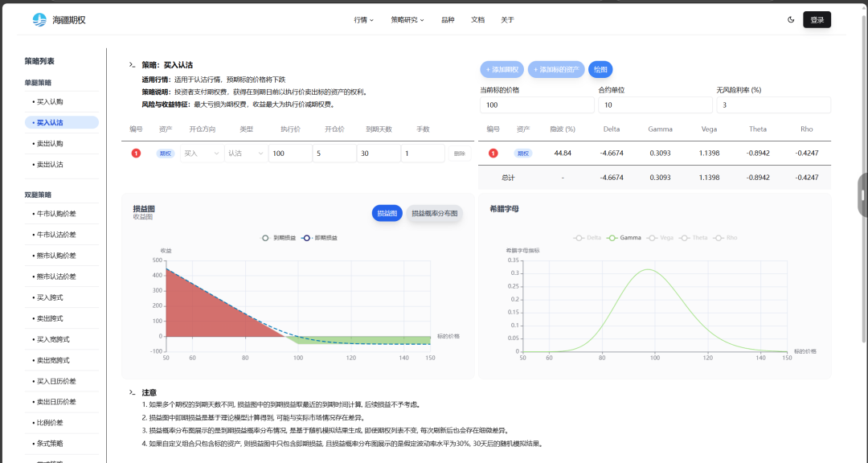Open the 类型 认沽 dropdown
The width and height of the screenshot is (868, 463).
[x=246, y=154]
